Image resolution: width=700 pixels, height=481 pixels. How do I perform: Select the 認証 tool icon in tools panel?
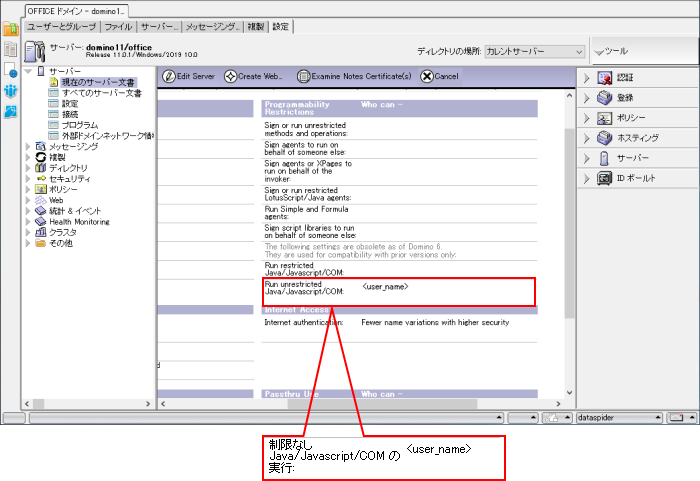[x=604, y=78]
